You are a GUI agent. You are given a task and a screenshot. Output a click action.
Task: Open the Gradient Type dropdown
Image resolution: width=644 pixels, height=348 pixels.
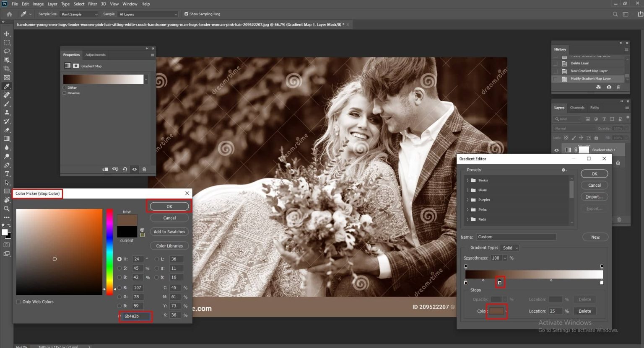(509, 247)
